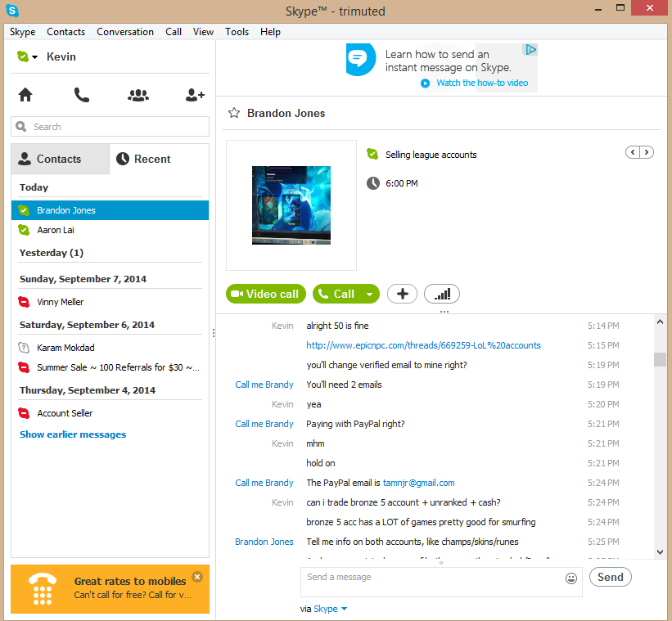Click in the Search contacts field
Image resolution: width=672 pixels, height=621 pixels.
pos(110,127)
